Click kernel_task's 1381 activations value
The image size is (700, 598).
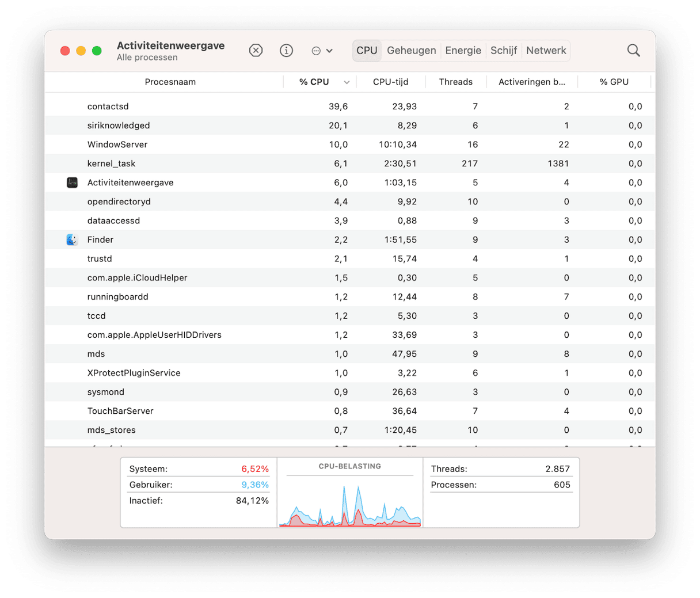point(558,163)
